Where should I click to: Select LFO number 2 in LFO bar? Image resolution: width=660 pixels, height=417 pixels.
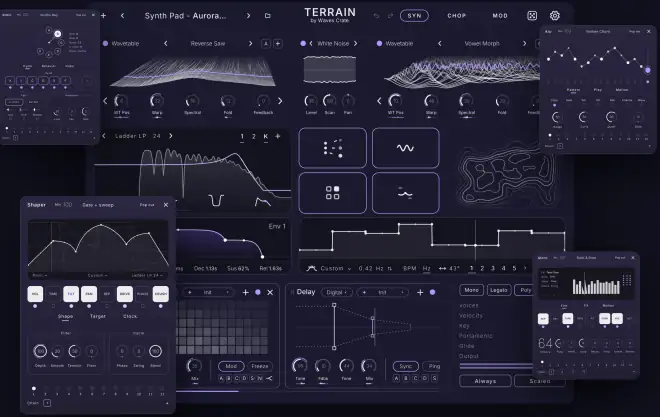(x=482, y=268)
